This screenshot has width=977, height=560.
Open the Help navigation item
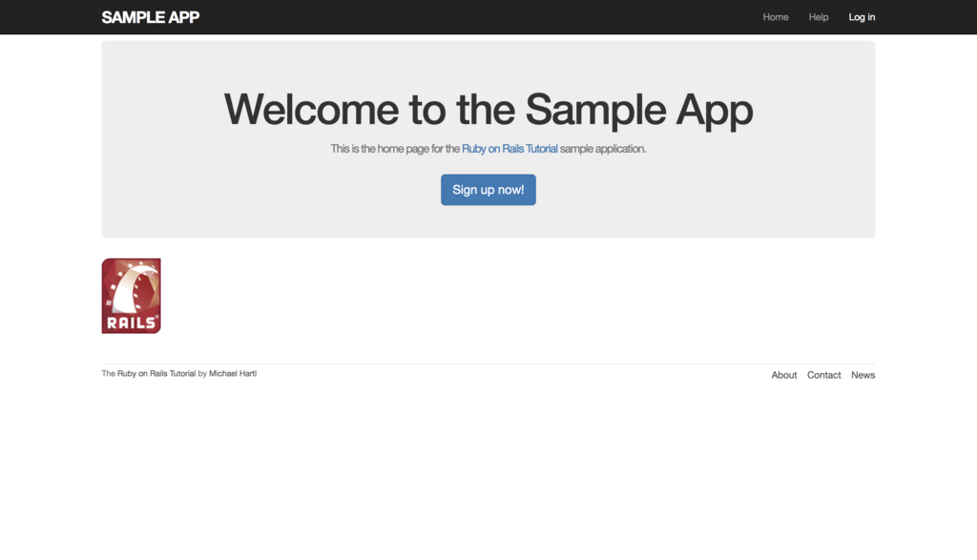[x=818, y=17]
